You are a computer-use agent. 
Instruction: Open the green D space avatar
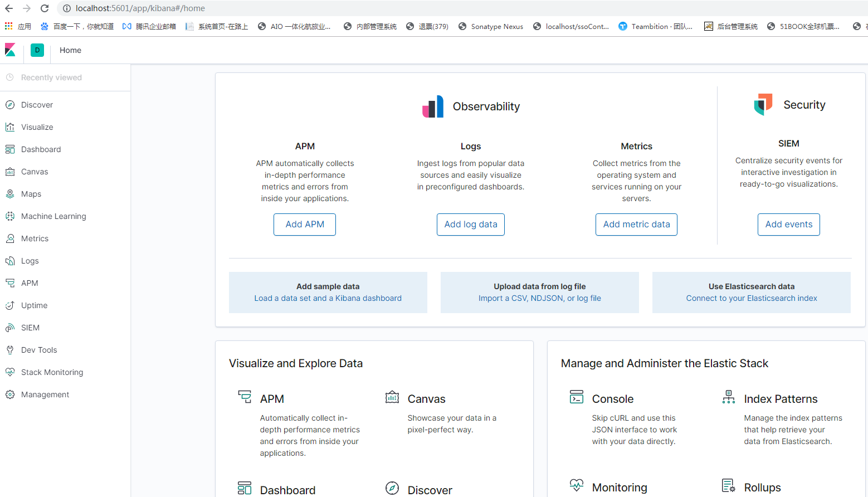click(x=37, y=50)
